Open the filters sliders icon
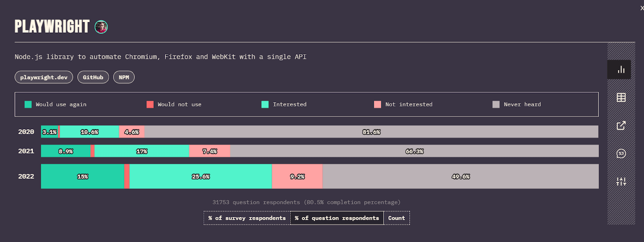 [621, 182]
